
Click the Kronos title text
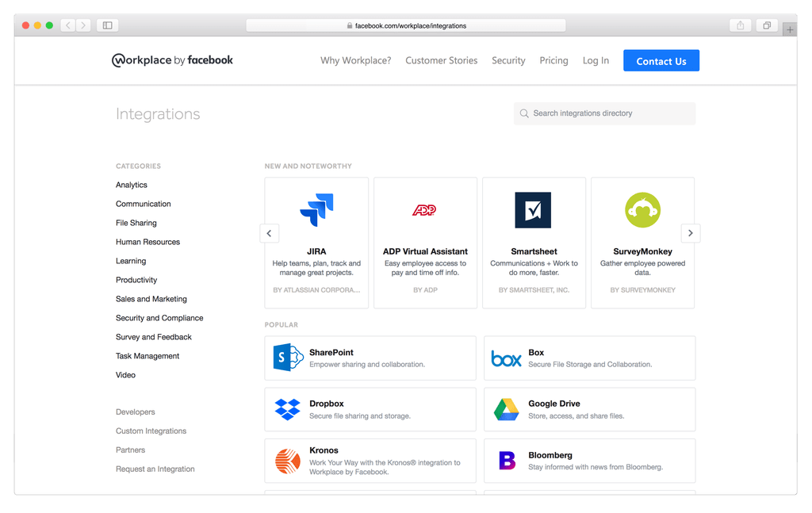tap(324, 450)
